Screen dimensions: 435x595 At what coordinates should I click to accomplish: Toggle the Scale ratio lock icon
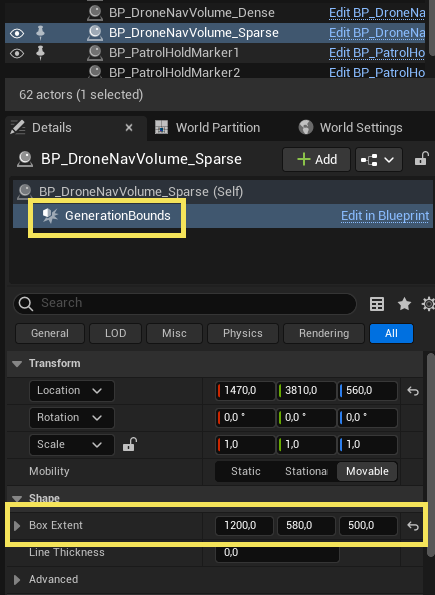click(x=130, y=444)
